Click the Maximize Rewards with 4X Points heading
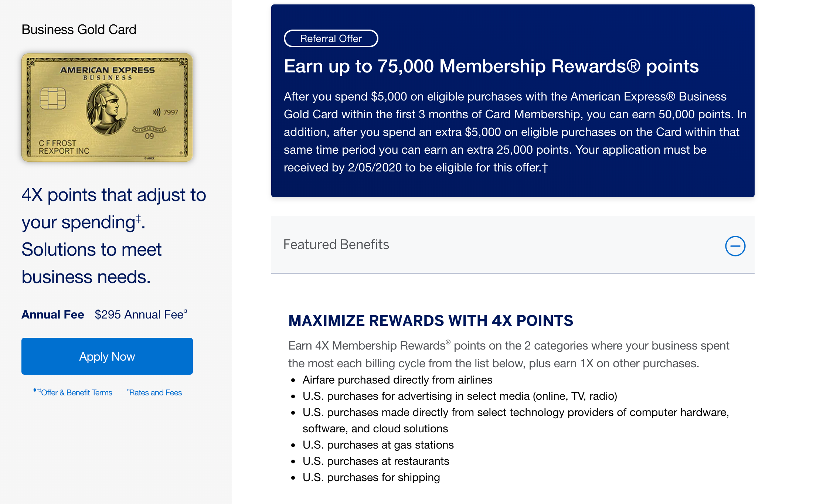The image size is (830, 504). [431, 321]
